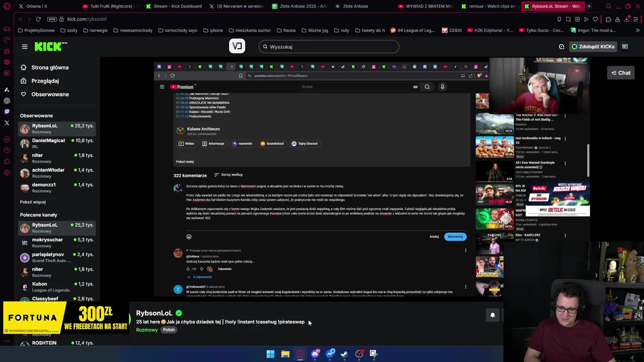Open Twitch in Opera sidebar
Screen dimensions: 644x362
click(x=7, y=112)
